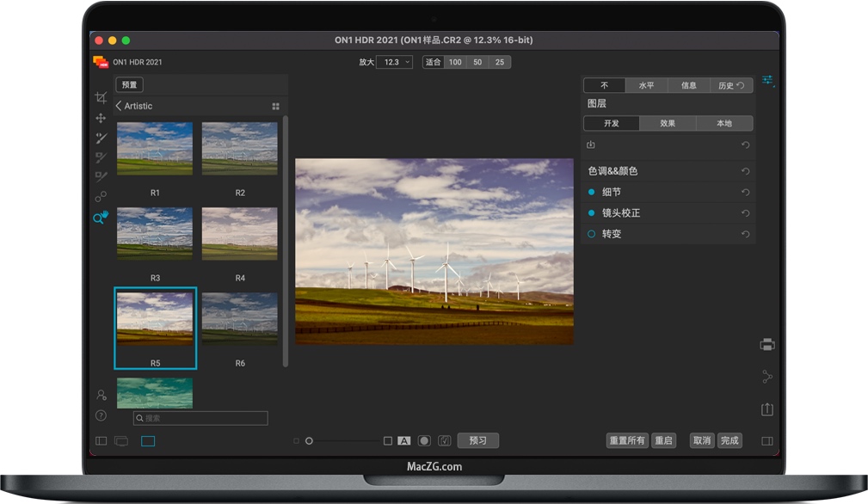This screenshot has width=868, height=504.
Task: Click the preset grid view icon beside Artistic
Action: point(275,105)
